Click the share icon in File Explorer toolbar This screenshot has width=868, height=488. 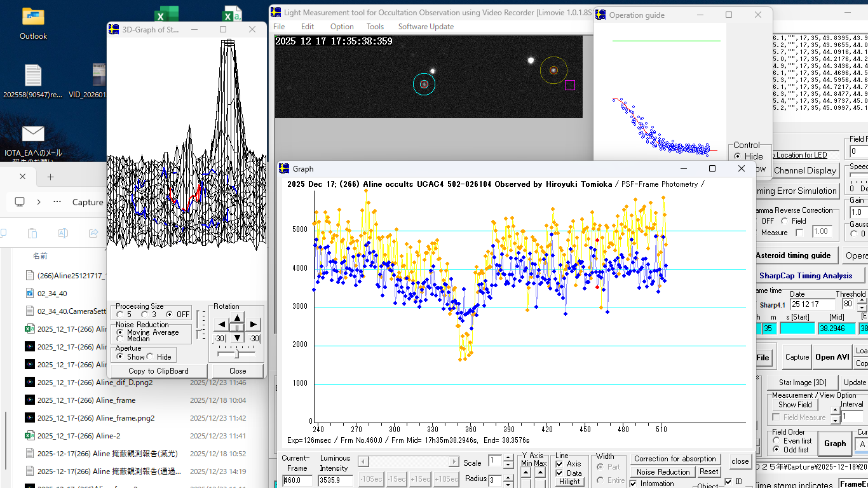coord(93,233)
